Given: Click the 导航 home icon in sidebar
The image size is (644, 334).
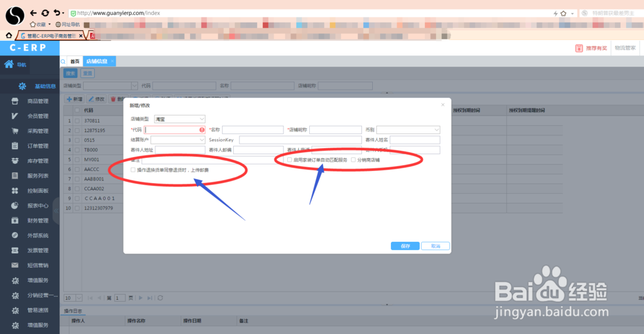Looking at the screenshot, I should (x=9, y=64).
